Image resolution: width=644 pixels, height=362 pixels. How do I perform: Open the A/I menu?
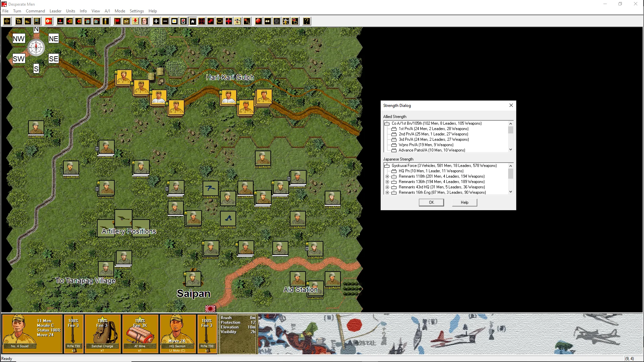pyautogui.click(x=107, y=11)
